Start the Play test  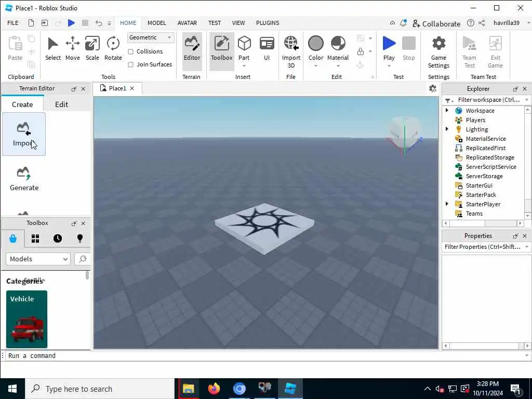[389, 48]
